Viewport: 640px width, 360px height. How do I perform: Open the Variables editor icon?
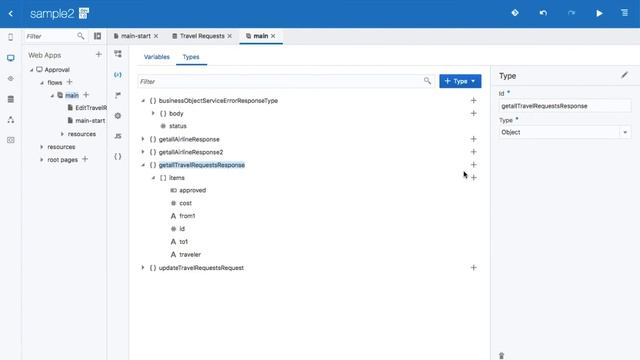click(x=118, y=75)
